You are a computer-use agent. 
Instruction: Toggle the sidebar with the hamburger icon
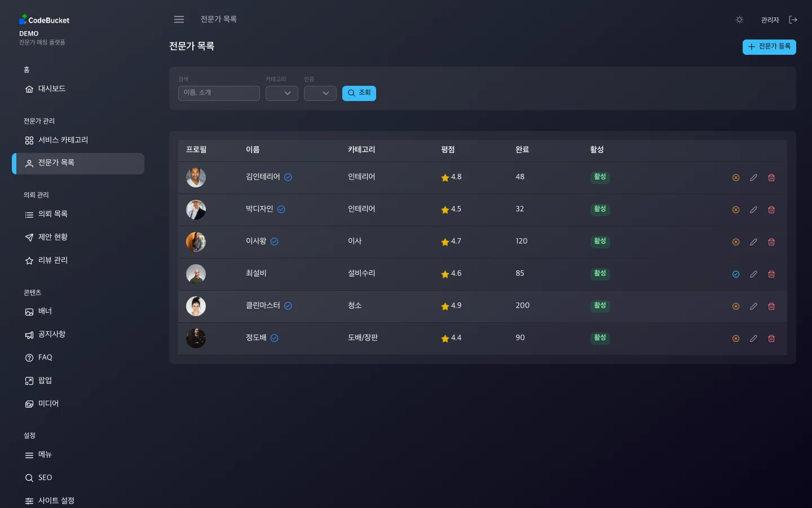(179, 19)
